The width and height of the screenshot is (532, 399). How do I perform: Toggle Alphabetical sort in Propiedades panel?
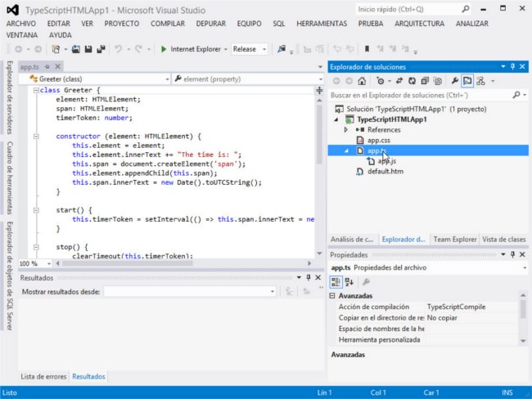[x=349, y=282]
